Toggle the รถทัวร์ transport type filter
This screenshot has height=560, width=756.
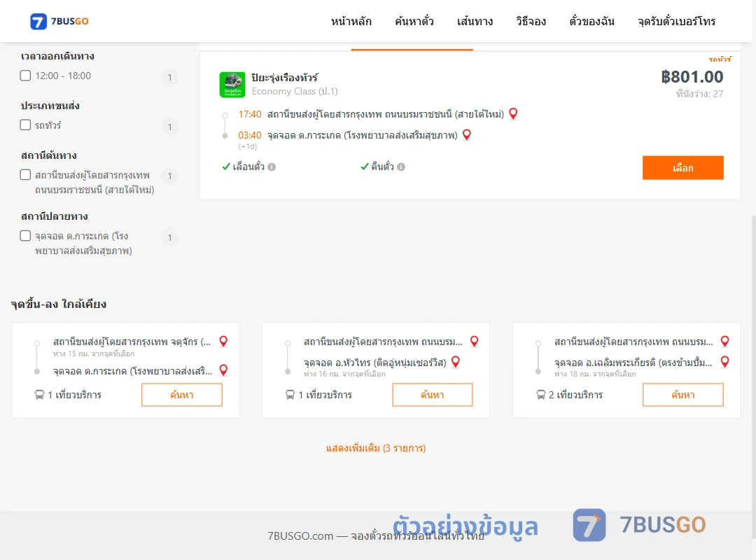(26, 125)
